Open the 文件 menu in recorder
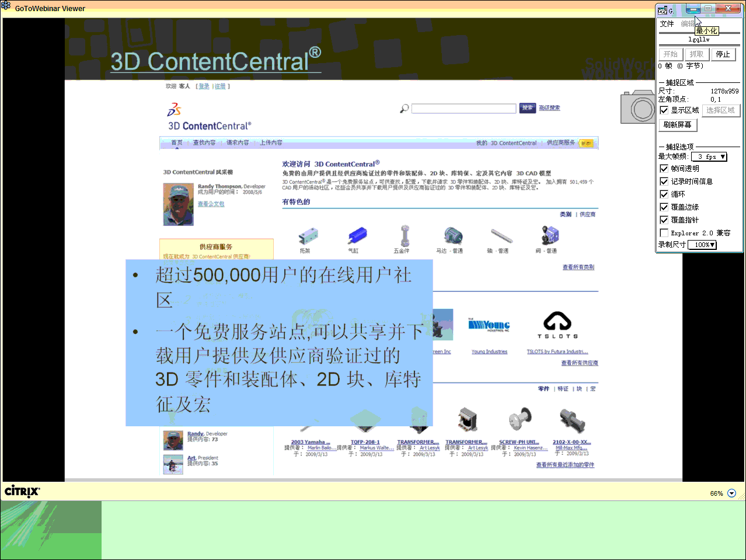The image size is (746, 560). pyautogui.click(x=667, y=24)
